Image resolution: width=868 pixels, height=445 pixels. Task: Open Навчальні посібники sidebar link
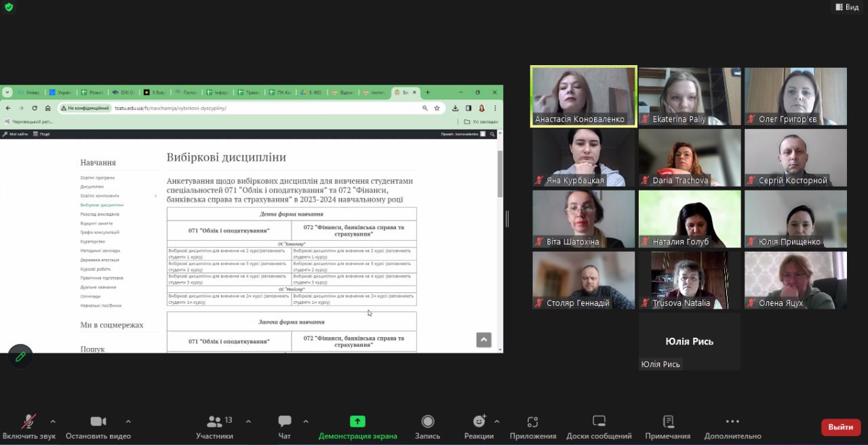[101, 306]
